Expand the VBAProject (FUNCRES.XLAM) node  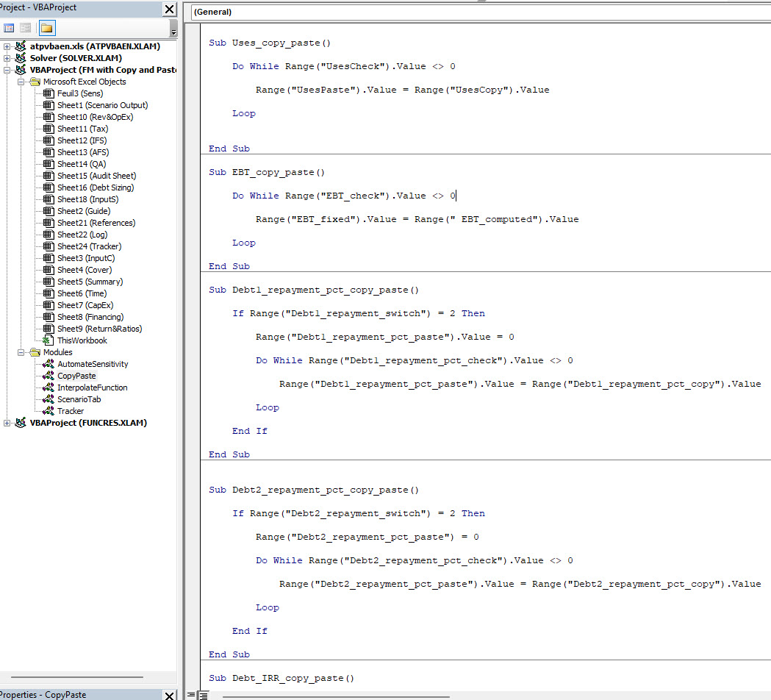(7, 423)
